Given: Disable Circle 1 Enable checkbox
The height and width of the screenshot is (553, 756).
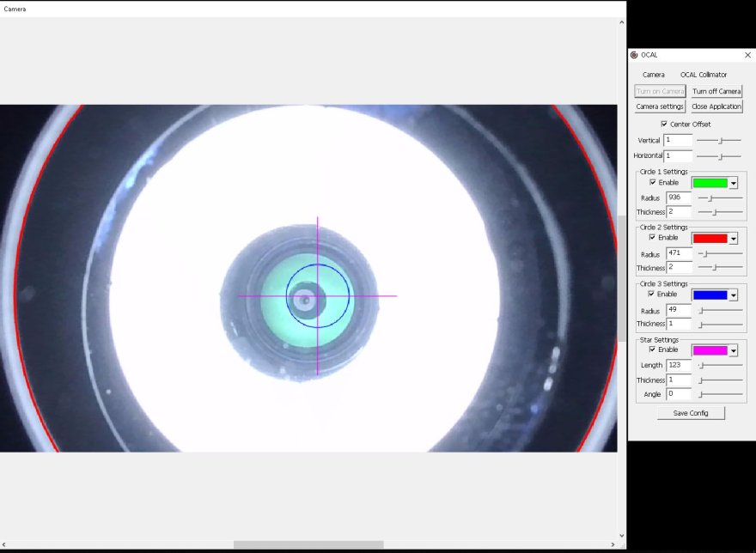Looking at the screenshot, I should click(x=653, y=182).
